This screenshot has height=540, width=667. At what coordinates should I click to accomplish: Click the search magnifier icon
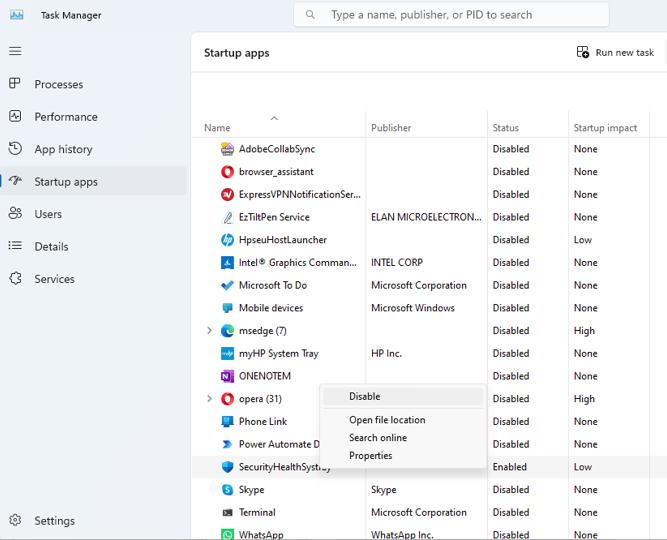tap(310, 14)
